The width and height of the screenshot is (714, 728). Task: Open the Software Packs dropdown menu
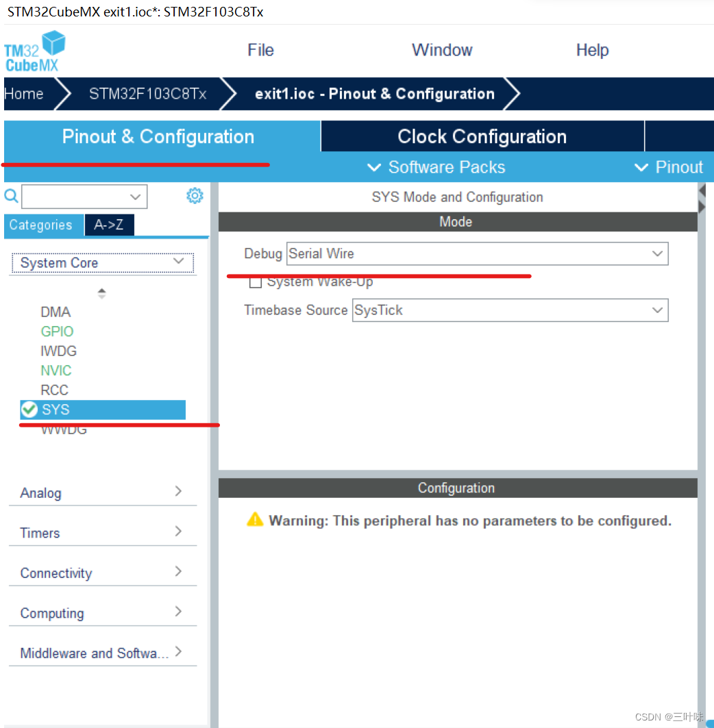(x=436, y=167)
